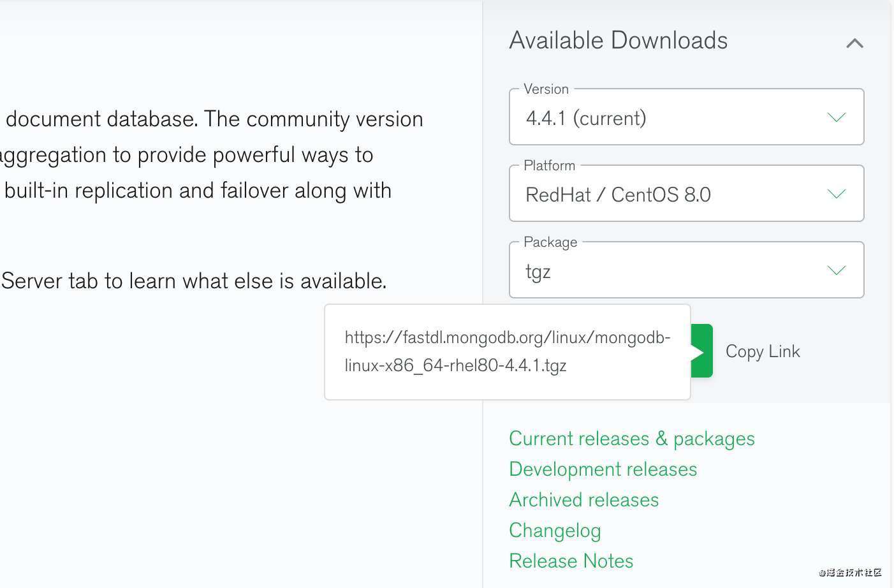Click the Available Downloads heading
Image resolution: width=894 pixels, height=588 pixels.
[619, 40]
